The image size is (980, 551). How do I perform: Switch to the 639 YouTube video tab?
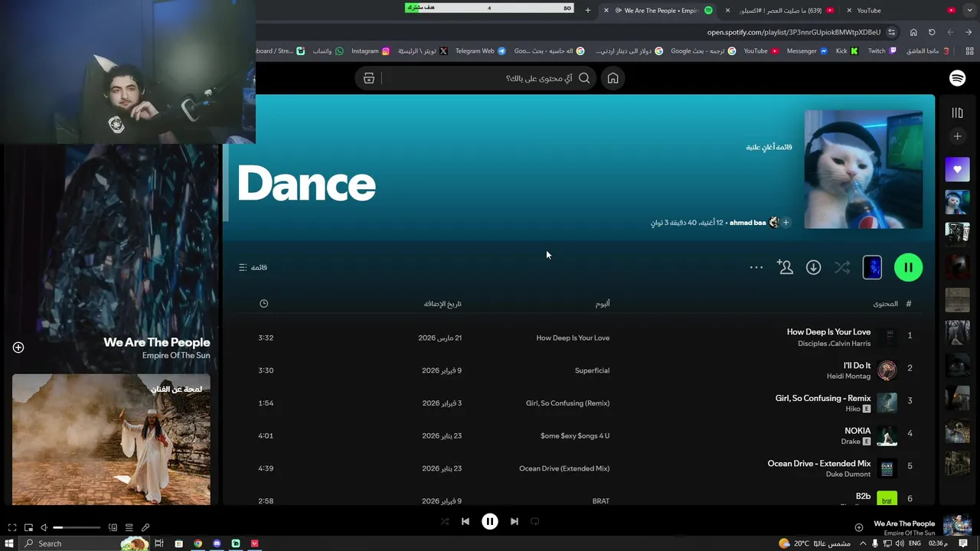[779, 11]
